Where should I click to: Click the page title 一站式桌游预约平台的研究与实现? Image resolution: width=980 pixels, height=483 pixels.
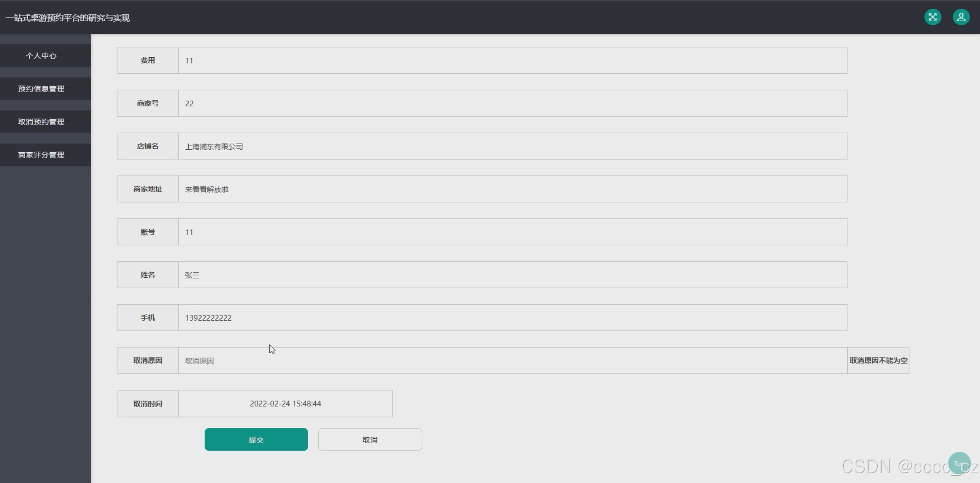click(68, 18)
